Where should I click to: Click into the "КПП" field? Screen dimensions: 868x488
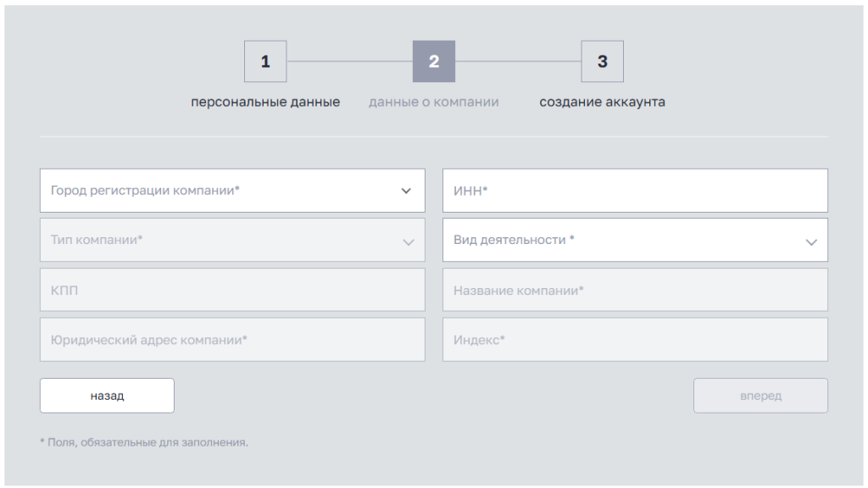(x=232, y=291)
